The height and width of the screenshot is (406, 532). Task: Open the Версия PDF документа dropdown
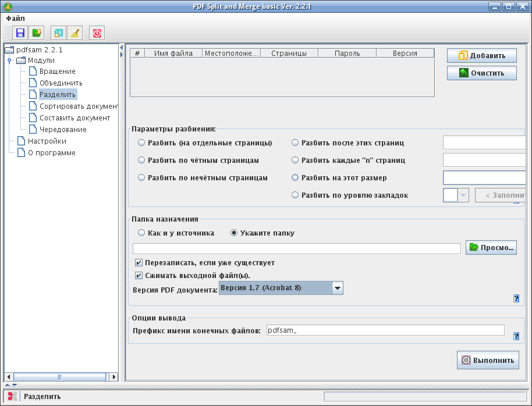point(337,288)
